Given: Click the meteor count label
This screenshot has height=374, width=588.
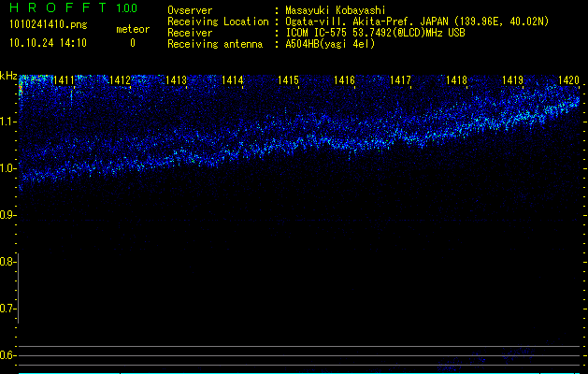Looking at the screenshot, I should coord(133,29).
